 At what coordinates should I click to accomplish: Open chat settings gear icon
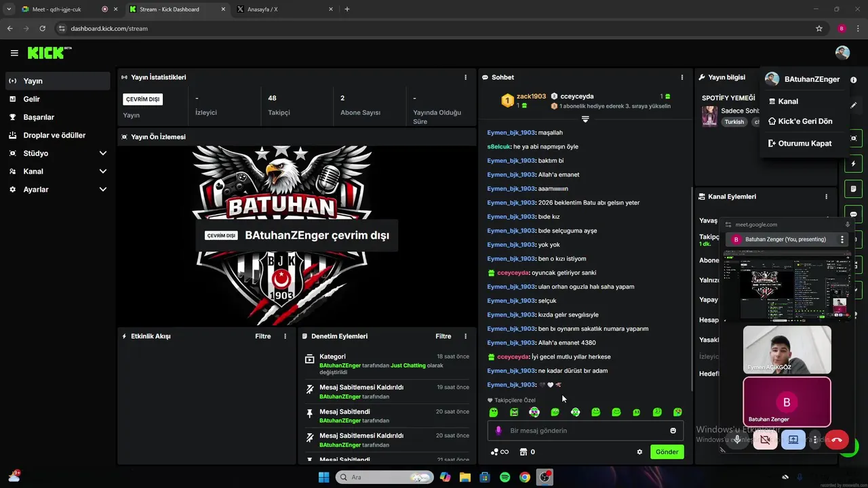click(639, 452)
